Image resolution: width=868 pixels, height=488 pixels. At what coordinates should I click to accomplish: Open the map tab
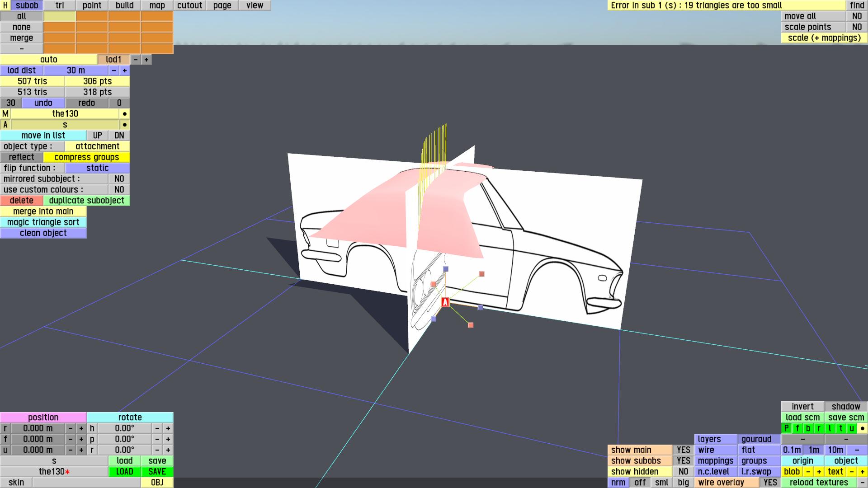pos(157,5)
